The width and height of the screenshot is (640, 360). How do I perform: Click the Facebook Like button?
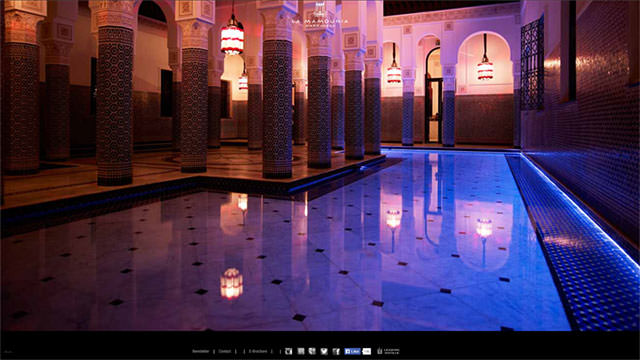[352, 351]
